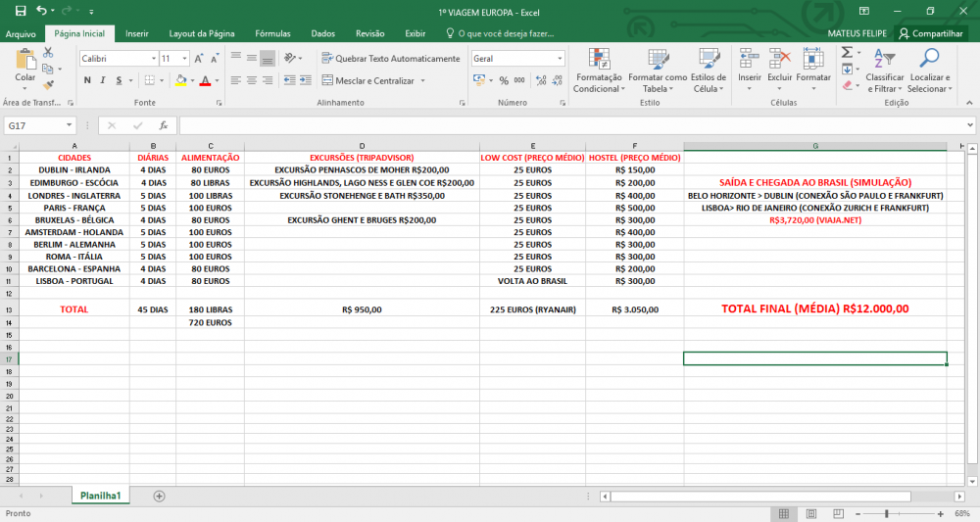980x522 pixels.
Task: Click the Compartilhar button
Action: pos(931,33)
